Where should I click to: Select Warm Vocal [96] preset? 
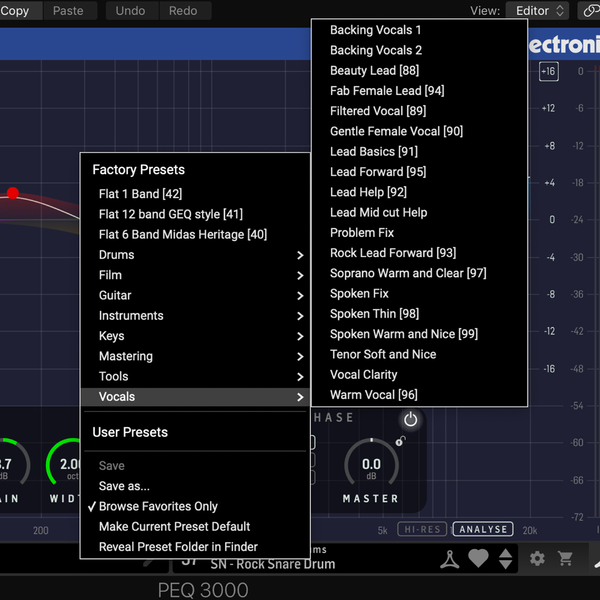click(x=419, y=395)
